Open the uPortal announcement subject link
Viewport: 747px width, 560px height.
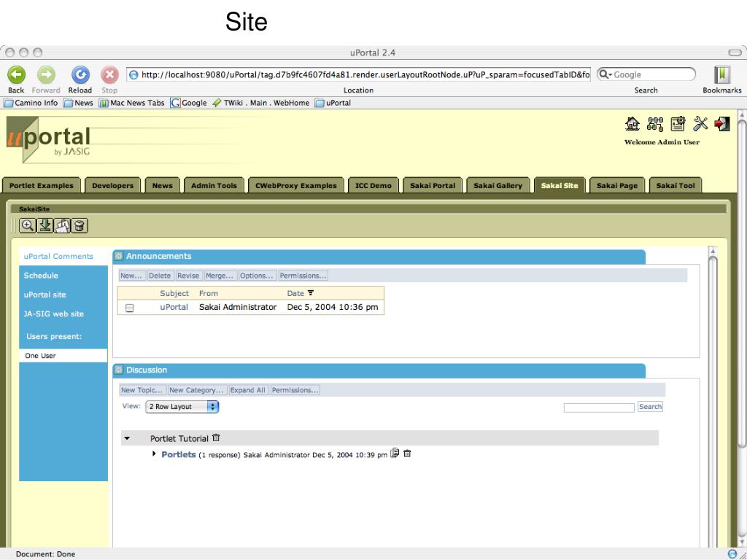(x=174, y=307)
